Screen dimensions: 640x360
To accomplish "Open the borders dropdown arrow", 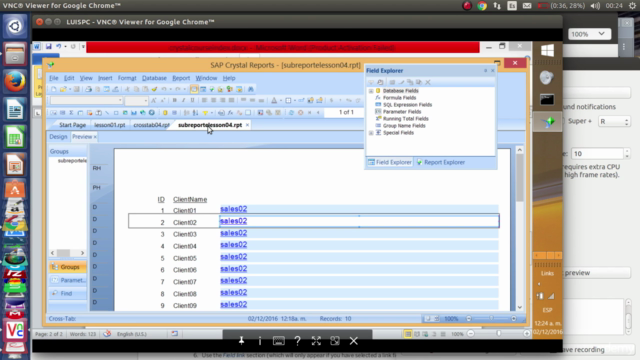I will pyautogui.click(x=295, y=100).
